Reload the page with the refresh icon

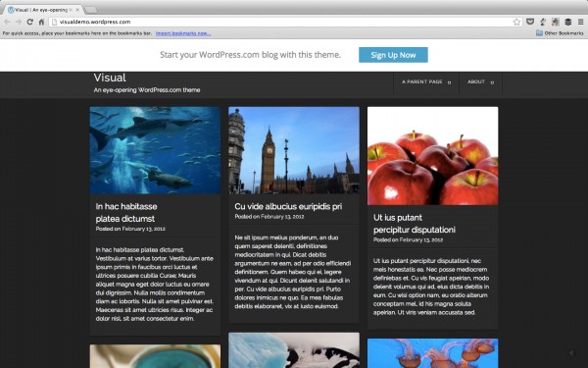click(30, 22)
